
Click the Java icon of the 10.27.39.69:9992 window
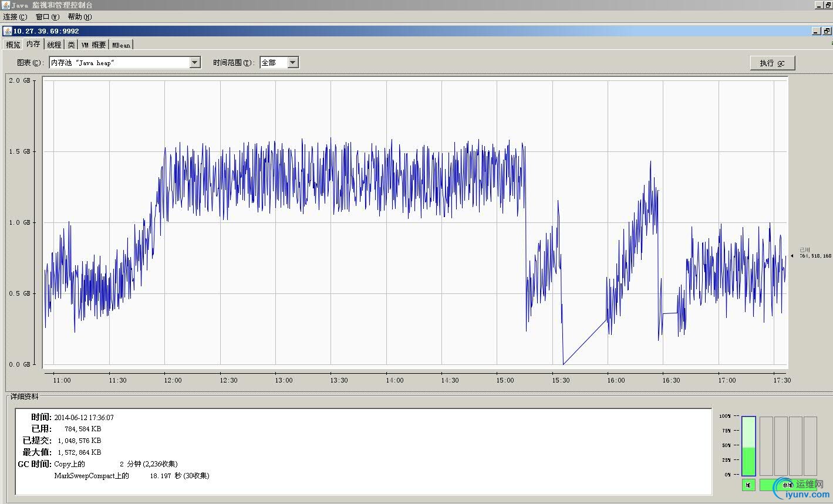(7, 31)
